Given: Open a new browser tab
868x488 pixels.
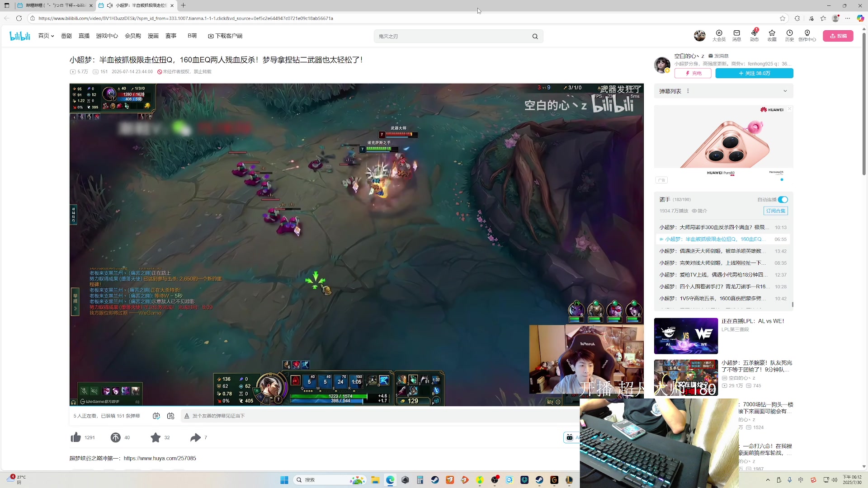Looking at the screenshot, I should click(x=183, y=5).
